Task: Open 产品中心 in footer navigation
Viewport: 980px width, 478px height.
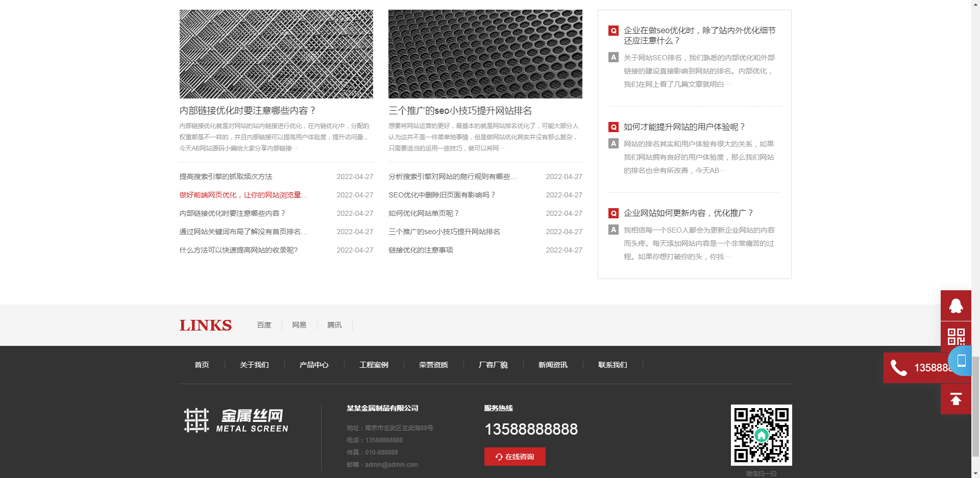Action: pos(314,365)
